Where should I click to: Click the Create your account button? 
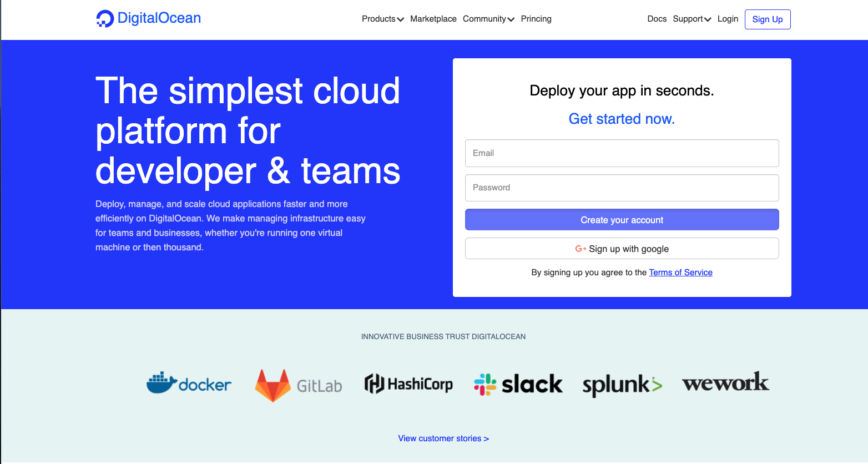point(622,220)
